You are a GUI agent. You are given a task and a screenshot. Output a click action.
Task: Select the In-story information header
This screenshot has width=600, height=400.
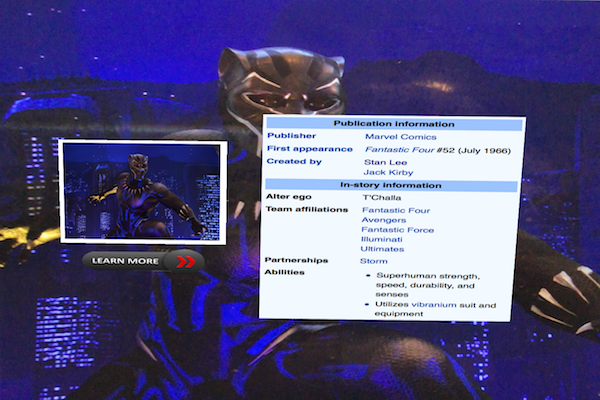391,185
